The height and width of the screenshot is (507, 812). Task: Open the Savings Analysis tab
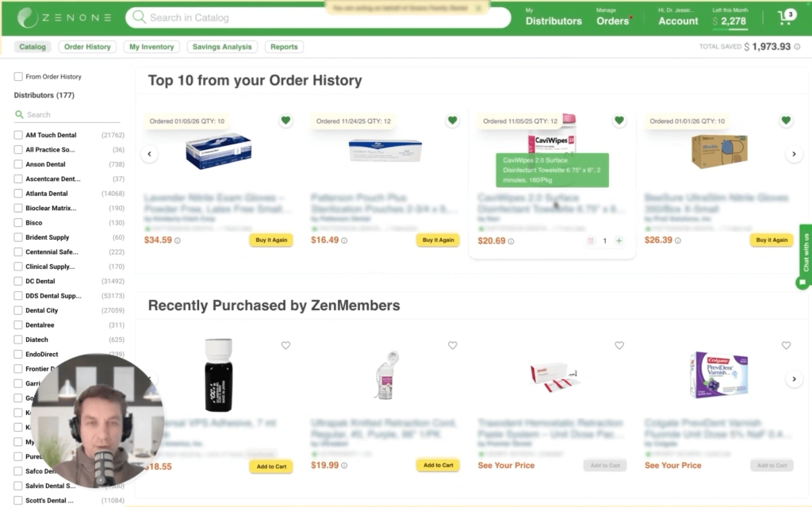pyautogui.click(x=222, y=47)
